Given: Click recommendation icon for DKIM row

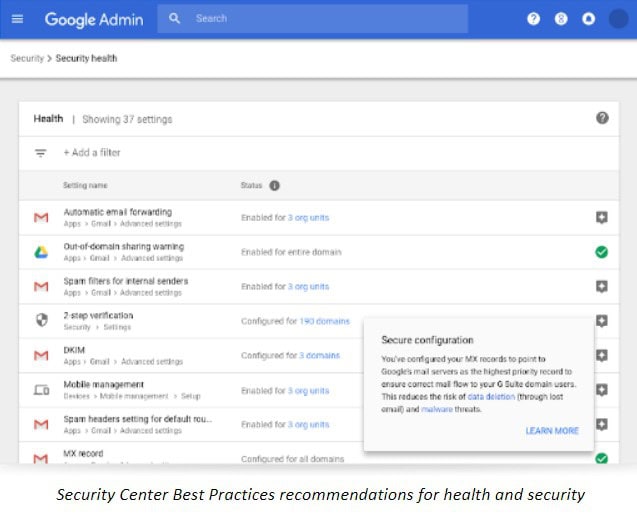Looking at the screenshot, I should click(x=602, y=356).
